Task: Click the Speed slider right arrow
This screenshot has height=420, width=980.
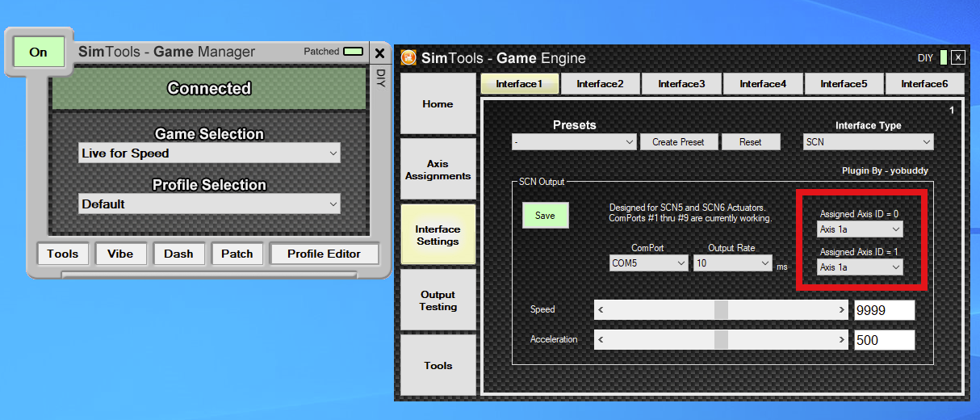Action: 842,310
